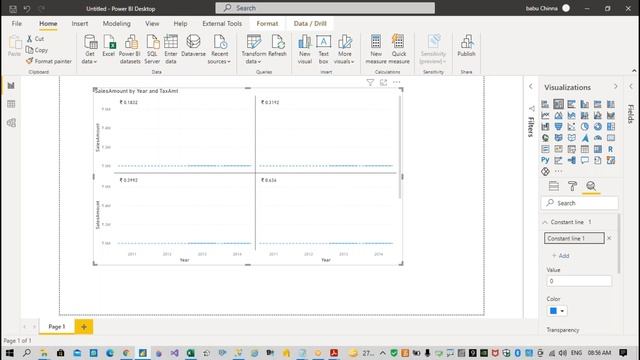Click the New visual button
Screen dimensions: 640x360
pos(305,49)
